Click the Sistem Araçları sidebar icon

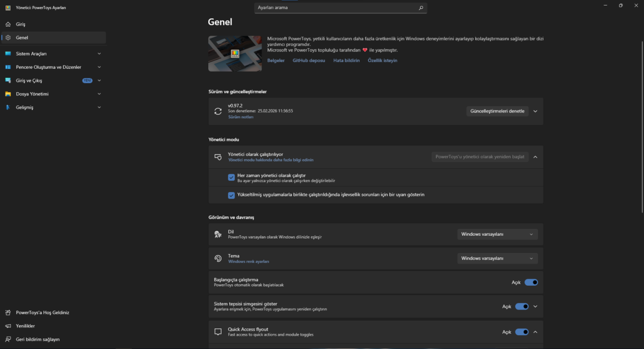coord(8,54)
